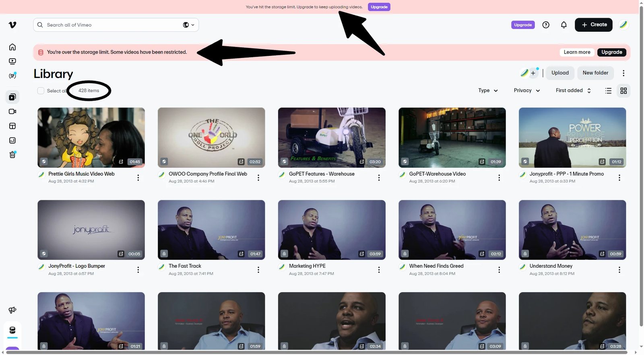Screen dimensions: 644x355
Task: Click the Upgrade button in the top banner
Action: 379,7
